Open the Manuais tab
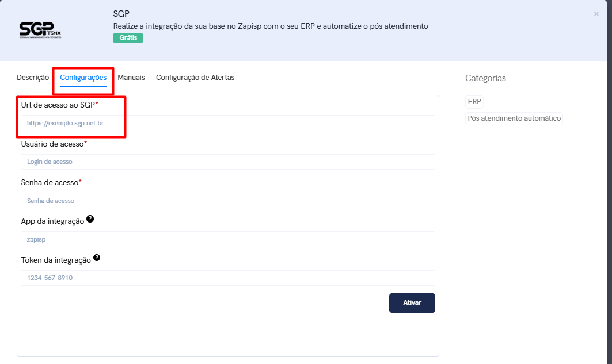The image size is (612, 364). click(x=131, y=78)
